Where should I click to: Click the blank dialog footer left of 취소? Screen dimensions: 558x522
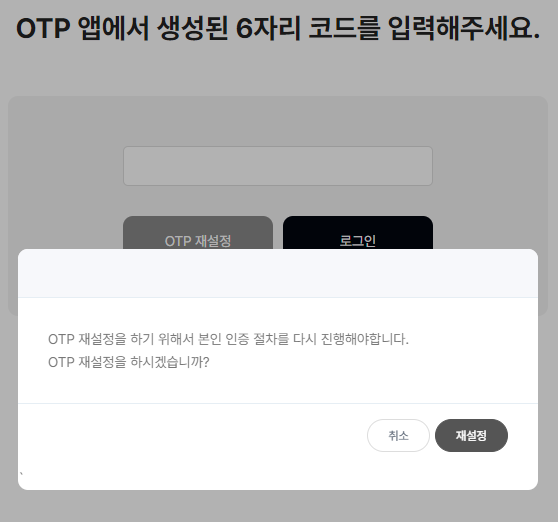click(x=192, y=436)
